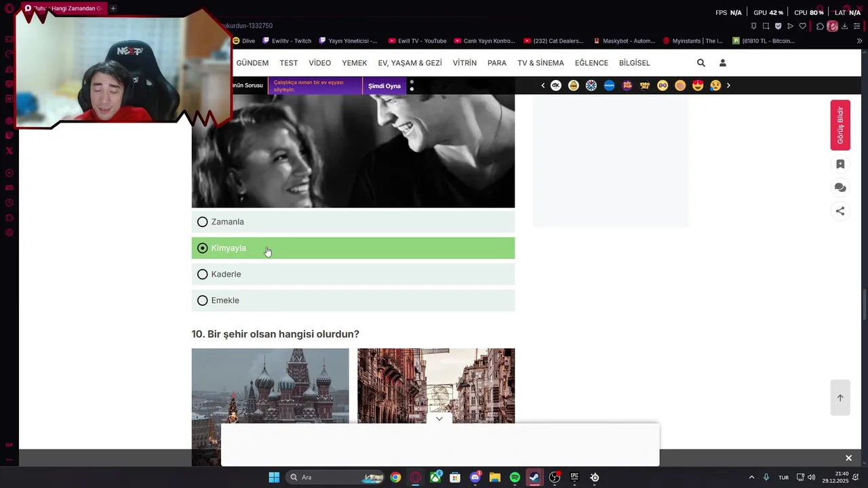Expand more bookmarks double-chevron
This screenshot has height=488, width=868.
859,41
